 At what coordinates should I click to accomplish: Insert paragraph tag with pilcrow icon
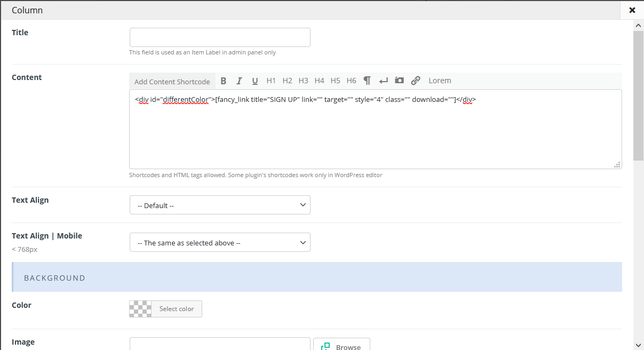click(367, 81)
